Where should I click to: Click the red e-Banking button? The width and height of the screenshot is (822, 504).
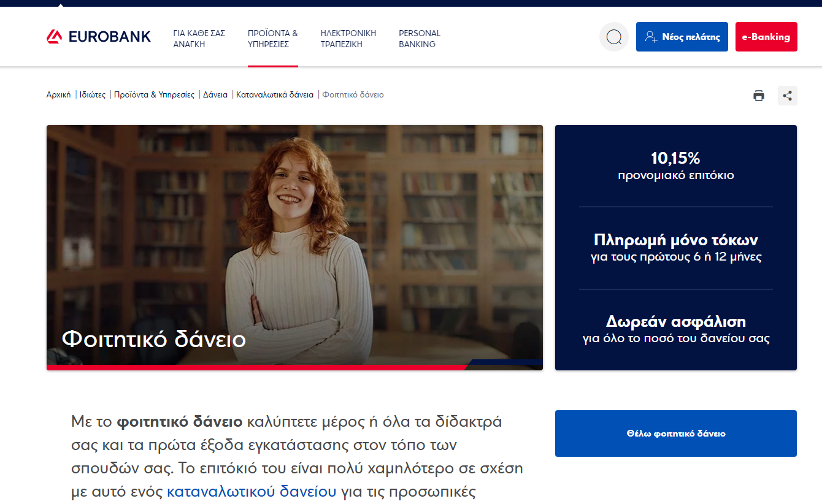tap(766, 36)
